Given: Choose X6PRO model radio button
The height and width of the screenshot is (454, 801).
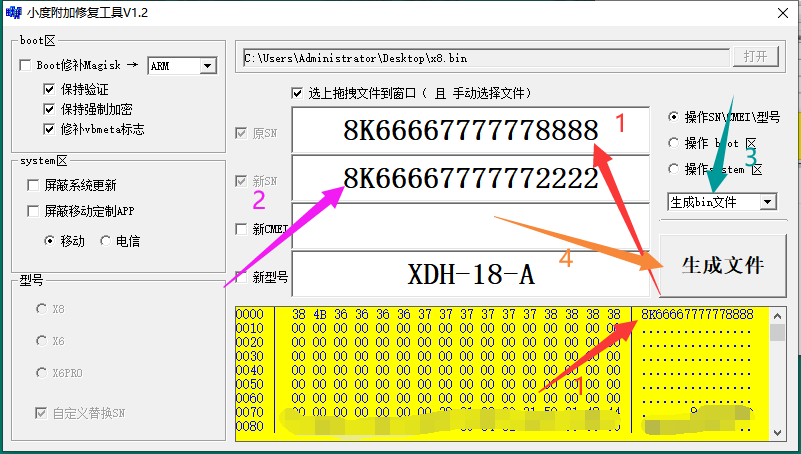Looking at the screenshot, I should (x=41, y=373).
